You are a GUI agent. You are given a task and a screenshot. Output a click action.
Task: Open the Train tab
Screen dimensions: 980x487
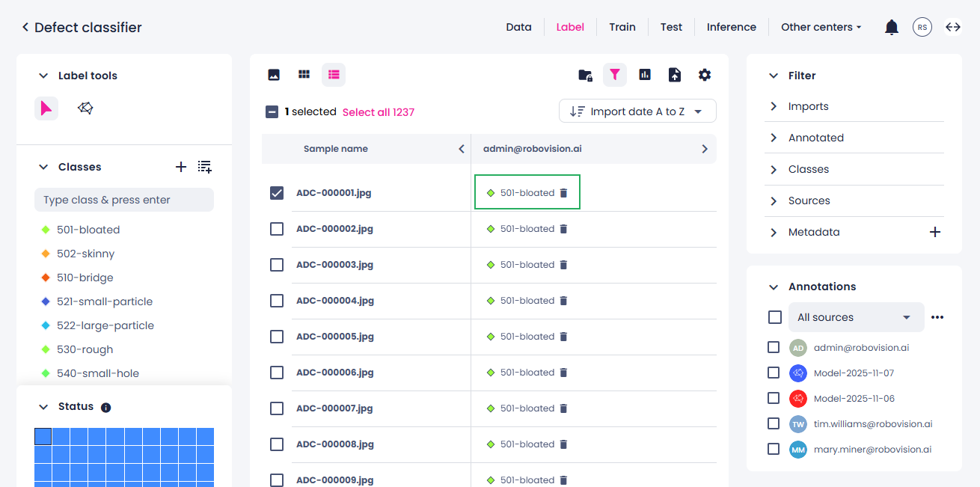pyautogui.click(x=622, y=27)
